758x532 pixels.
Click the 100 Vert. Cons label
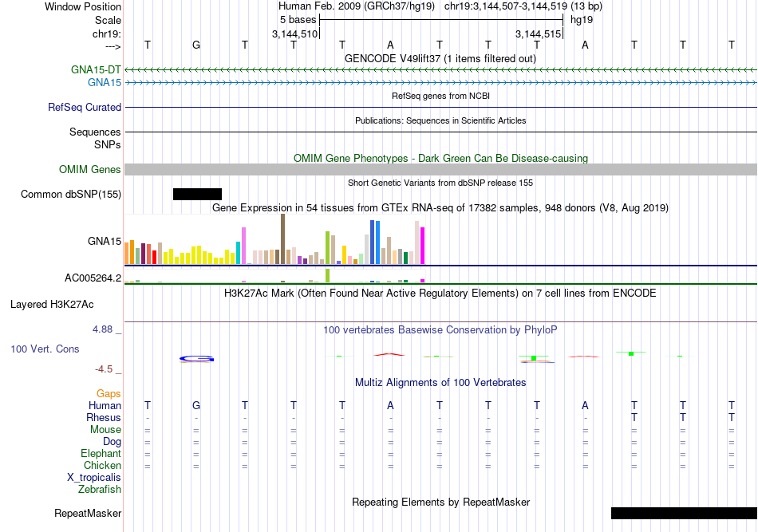pos(45,349)
